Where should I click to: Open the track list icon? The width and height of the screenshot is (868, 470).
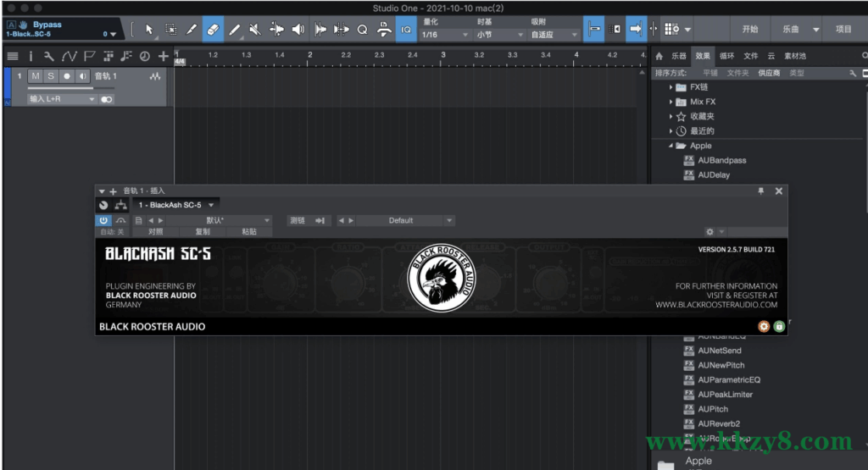point(13,56)
